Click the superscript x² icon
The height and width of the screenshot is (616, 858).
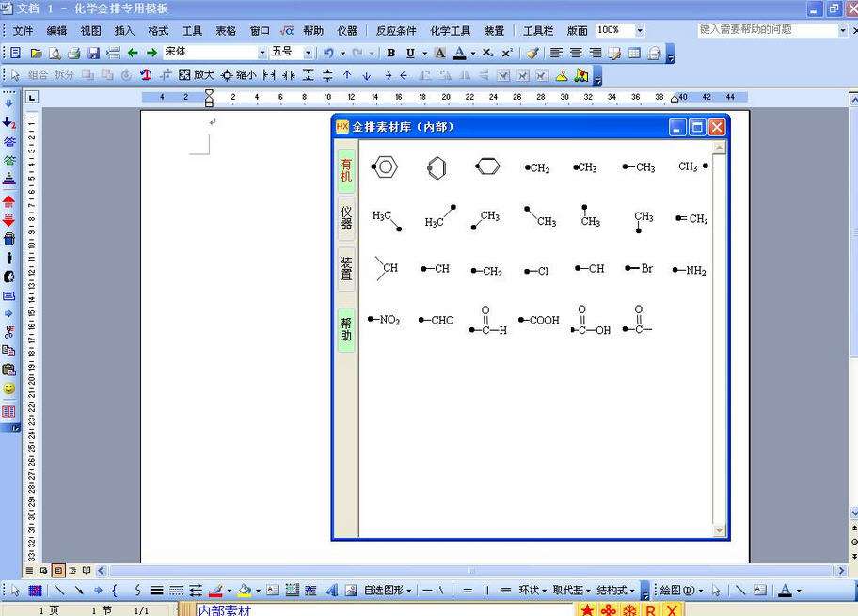click(x=507, y=53)
